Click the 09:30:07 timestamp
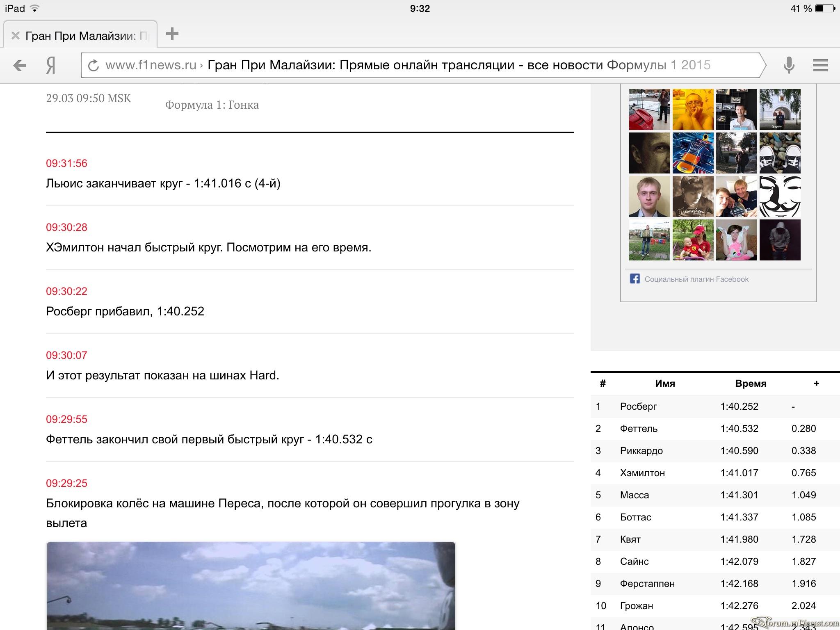Screen dimensions: 840x630 coord(66,355)
